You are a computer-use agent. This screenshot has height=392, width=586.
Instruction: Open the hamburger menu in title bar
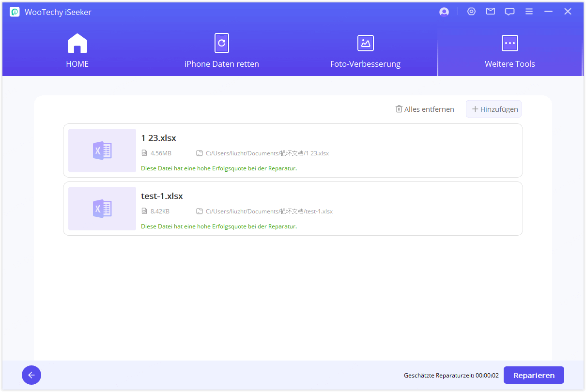529,12
